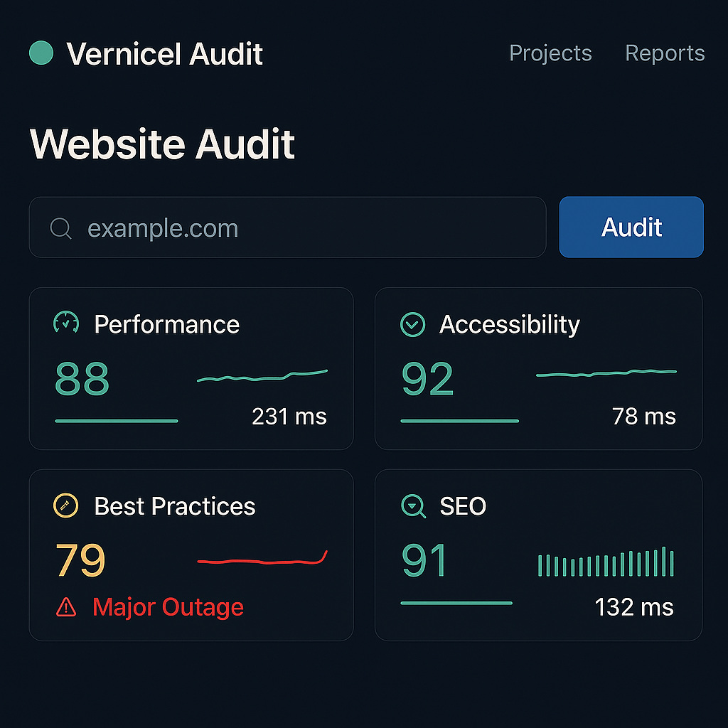Select the Accessibility checkmark icon
The image size is (728, 728).
pos(412,323)
